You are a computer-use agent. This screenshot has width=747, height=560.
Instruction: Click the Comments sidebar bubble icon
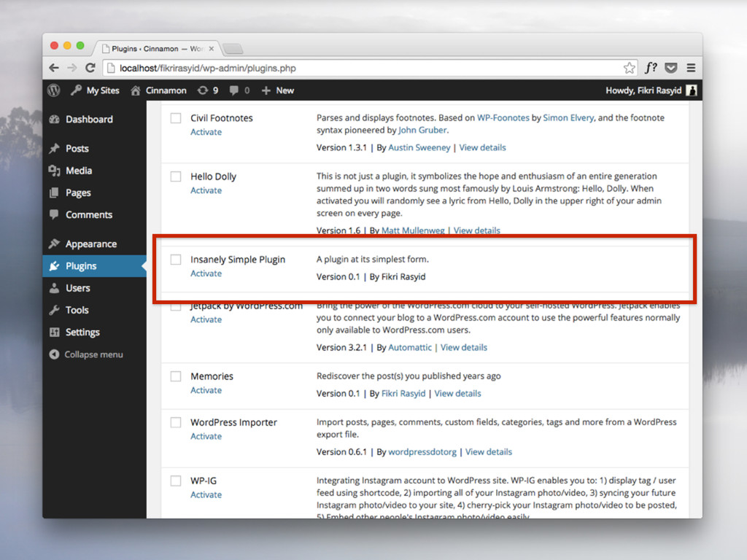click(54, 214)
